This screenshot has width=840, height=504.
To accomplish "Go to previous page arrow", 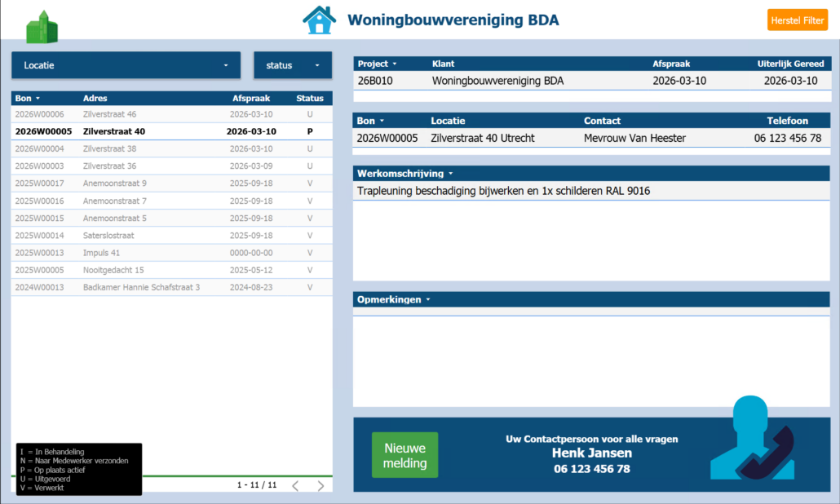I will point(295,485).
